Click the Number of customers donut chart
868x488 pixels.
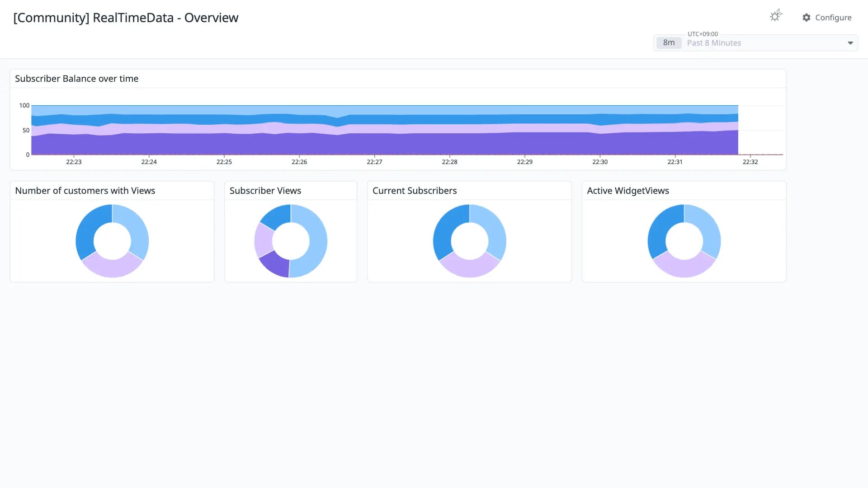click(112, 241)
